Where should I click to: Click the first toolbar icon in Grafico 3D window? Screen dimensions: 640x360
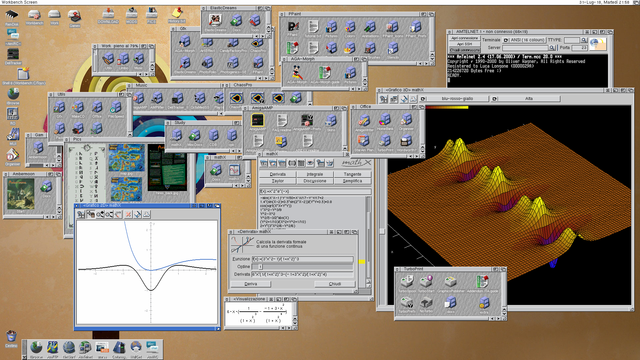(x=384, y=99)
